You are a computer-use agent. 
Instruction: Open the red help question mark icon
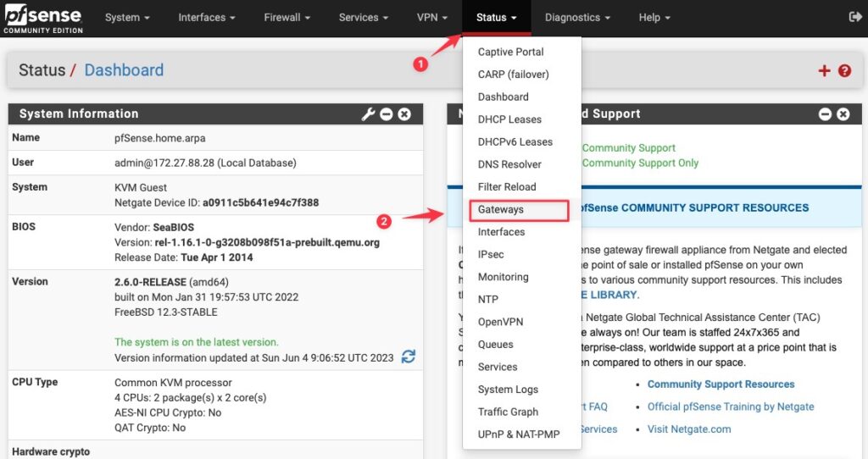pos(844,70)
